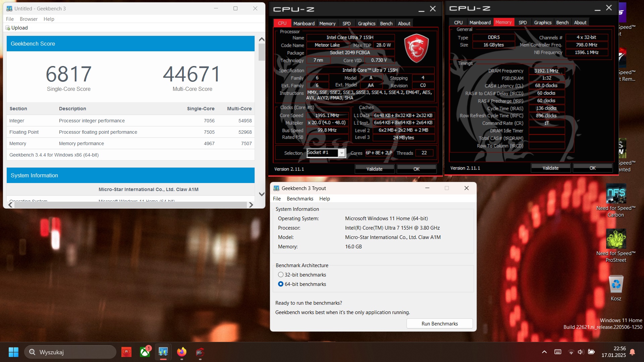Open Need for Speed ProStreet desktop shortcut
The image size is (644, 362).
click(x=616, y=246)
